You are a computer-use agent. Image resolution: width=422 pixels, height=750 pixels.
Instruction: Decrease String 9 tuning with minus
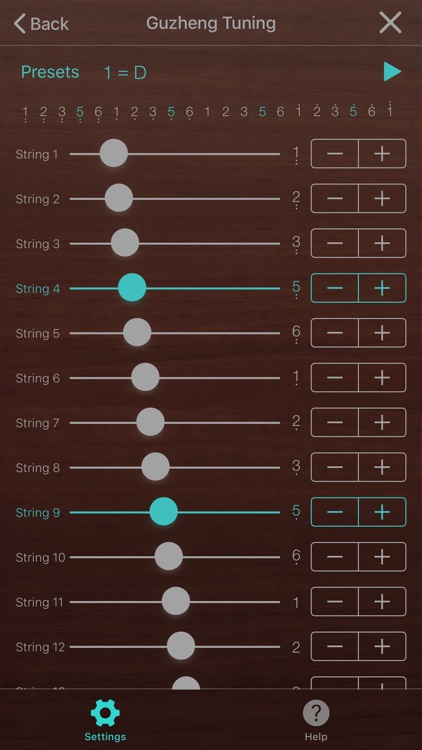tap(335, 512)
